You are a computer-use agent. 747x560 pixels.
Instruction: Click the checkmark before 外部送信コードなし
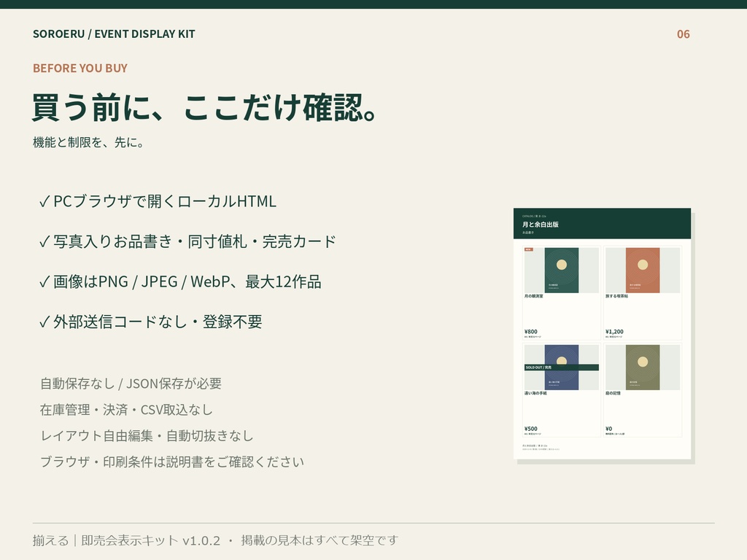pos(44,322)
